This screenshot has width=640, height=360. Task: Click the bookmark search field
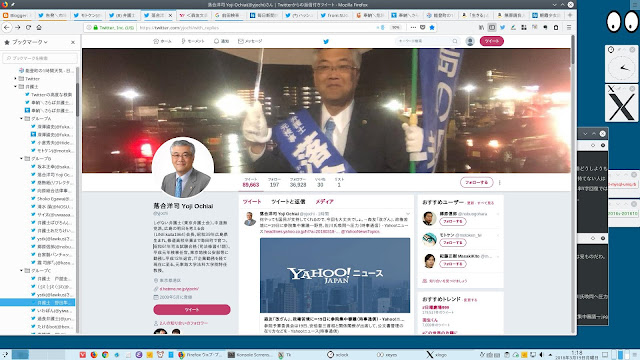(40, 58)
